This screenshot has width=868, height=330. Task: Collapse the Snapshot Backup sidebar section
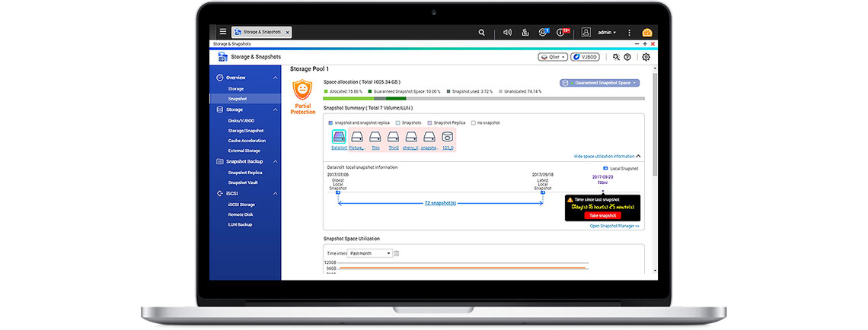[x=276, y=161]
